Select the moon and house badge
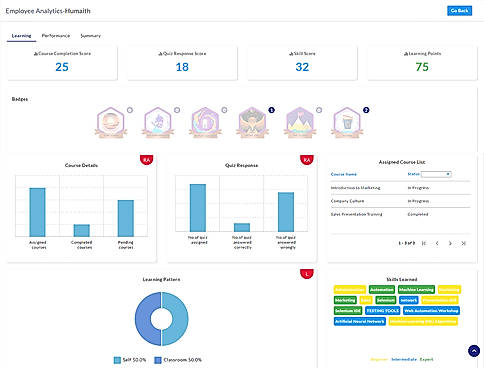This screenshot has width=484, height=368. tap(205, 122)
